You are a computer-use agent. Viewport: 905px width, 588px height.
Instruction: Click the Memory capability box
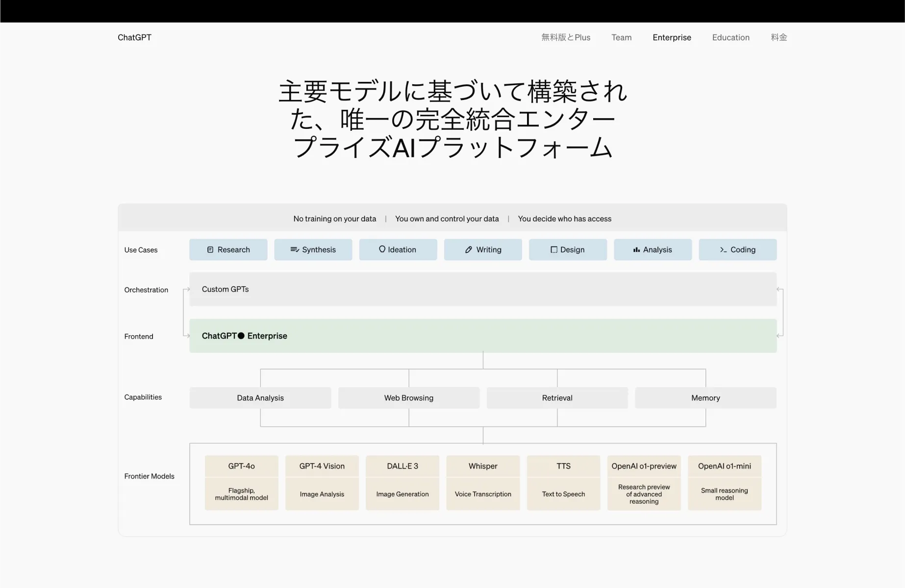[x=706, y=398]
